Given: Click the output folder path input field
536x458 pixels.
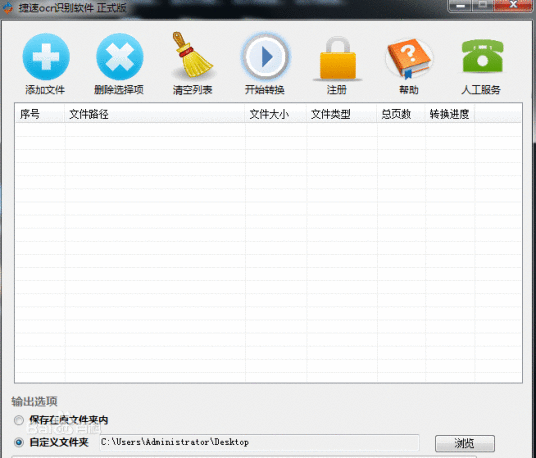Looking at the screenshot, I should pos(259,442).
